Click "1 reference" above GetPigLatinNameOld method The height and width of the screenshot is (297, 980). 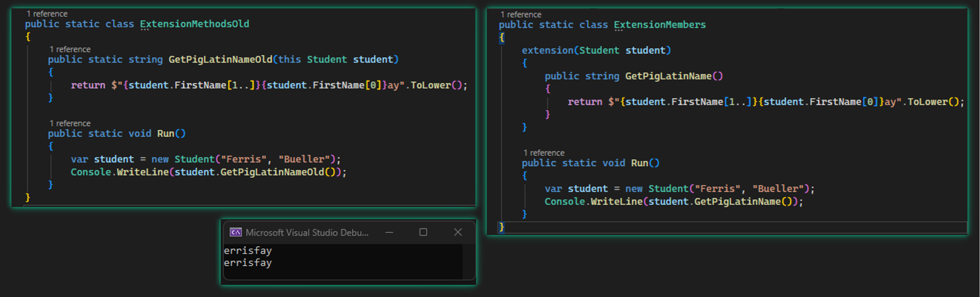click(x=70, y=49)
